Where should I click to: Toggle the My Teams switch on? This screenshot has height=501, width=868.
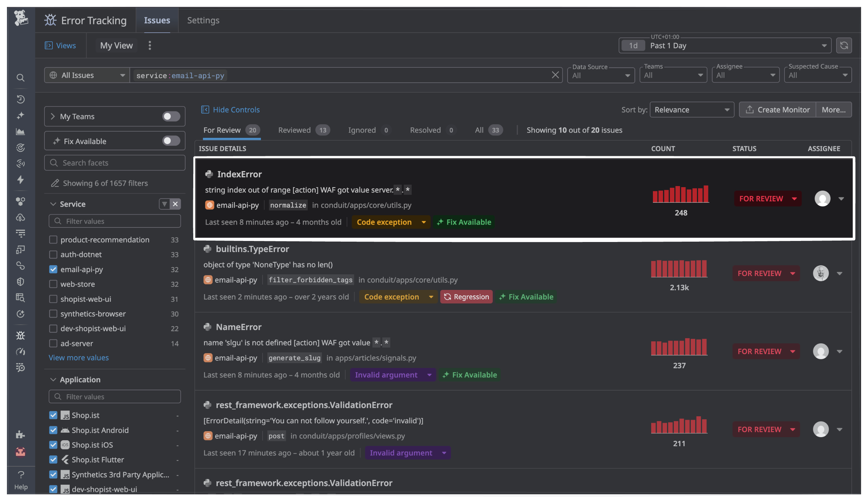171,116
